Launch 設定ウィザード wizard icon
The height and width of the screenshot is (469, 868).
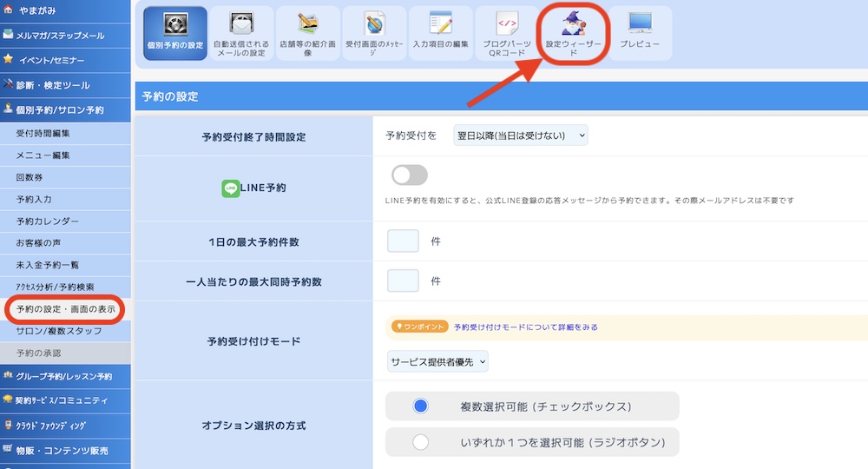(x=574, y=33)
